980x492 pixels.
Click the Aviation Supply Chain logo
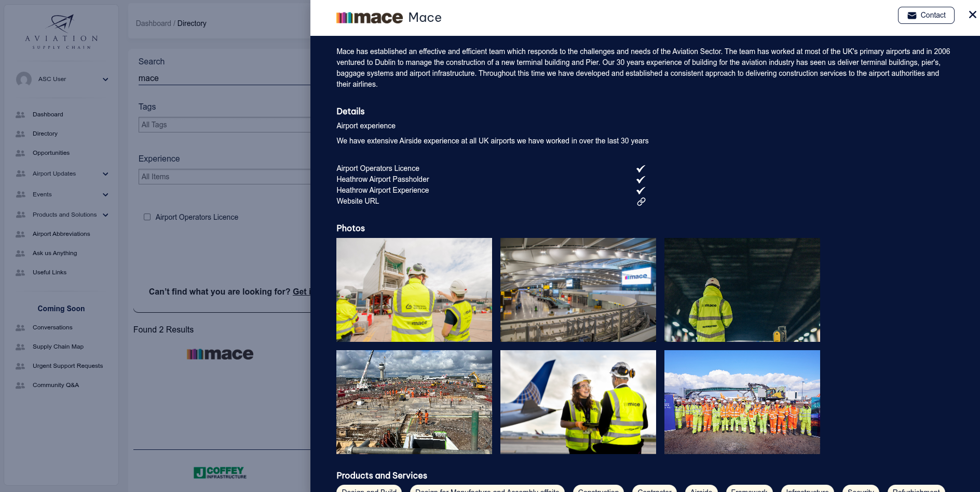pos(61,32)
